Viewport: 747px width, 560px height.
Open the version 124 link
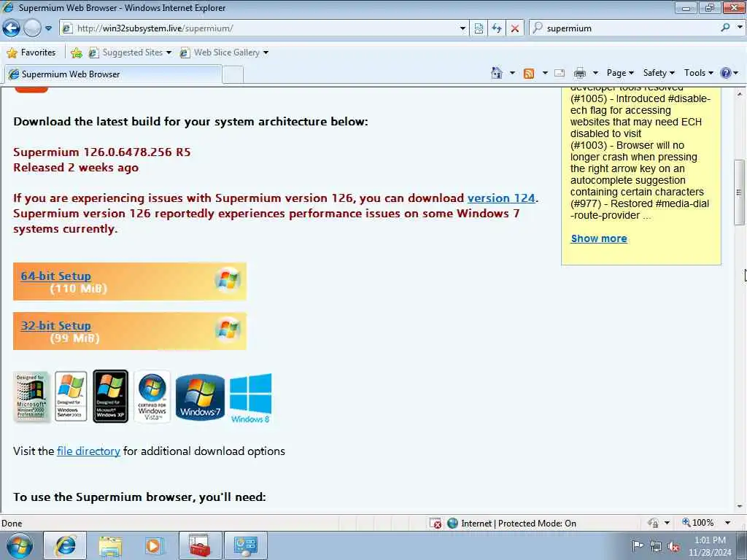(x=501, y=198)
